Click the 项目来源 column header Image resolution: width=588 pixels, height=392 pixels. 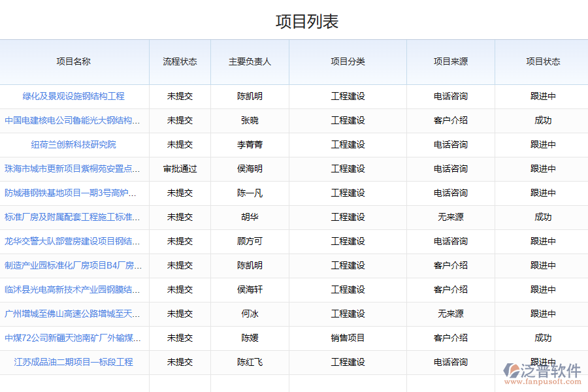pos(450,61)
